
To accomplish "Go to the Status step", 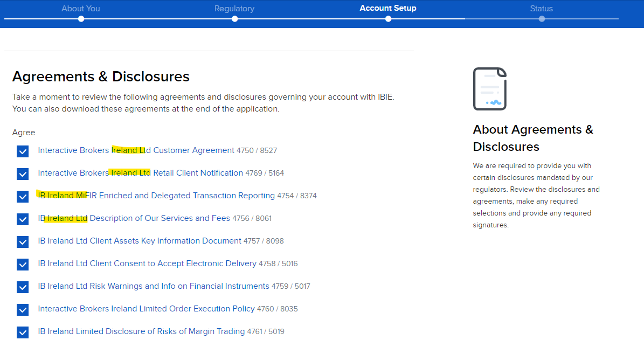I will (541, 9).
